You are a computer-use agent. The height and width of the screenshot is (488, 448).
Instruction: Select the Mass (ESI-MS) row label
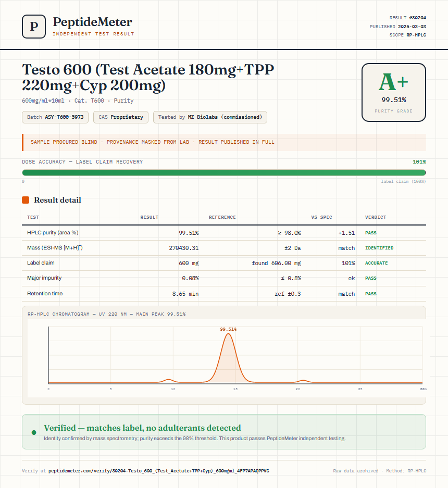tap(55, 248)
